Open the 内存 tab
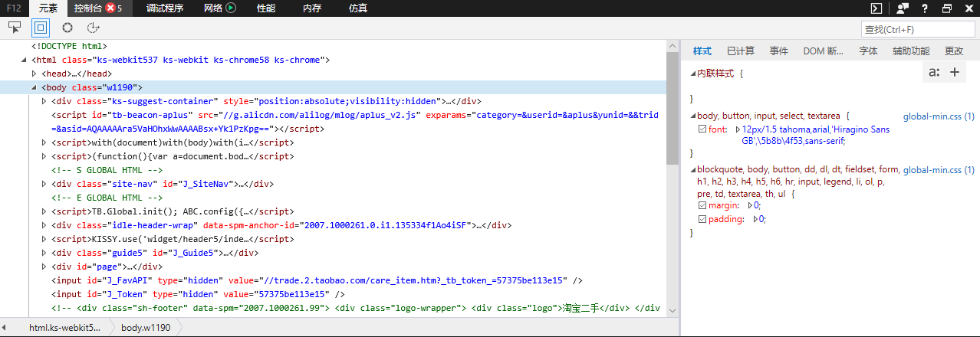 312,8
